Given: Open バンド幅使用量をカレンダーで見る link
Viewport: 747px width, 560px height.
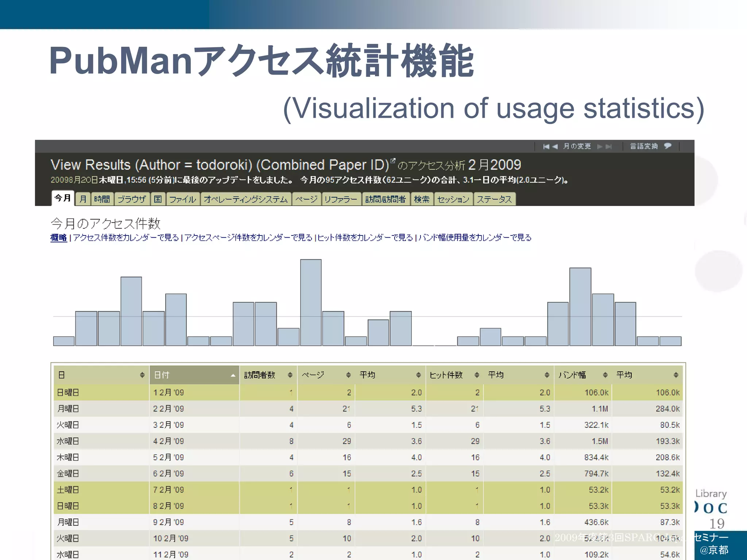Looking at the screenshot, I should [475, 238].
